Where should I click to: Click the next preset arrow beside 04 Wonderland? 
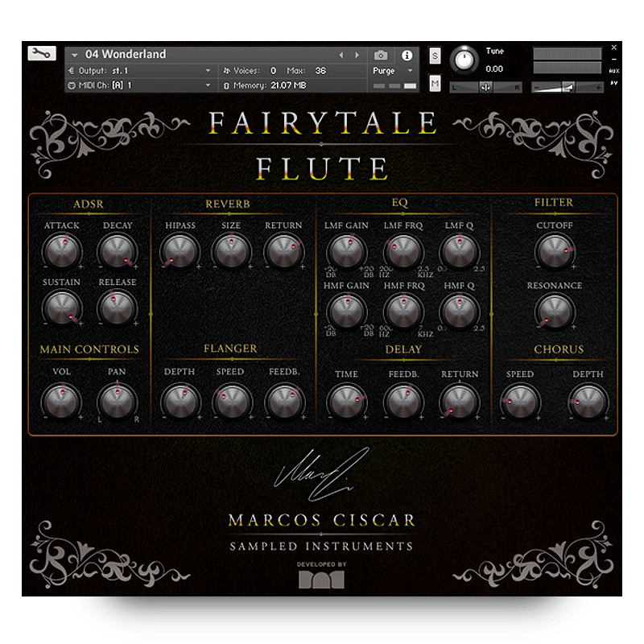pyautogui.click(x=357, y=55)
